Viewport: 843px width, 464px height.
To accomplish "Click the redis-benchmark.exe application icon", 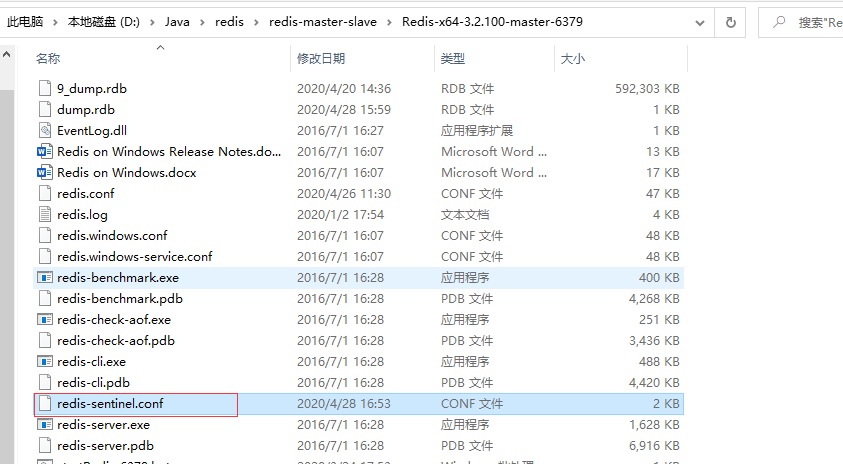I will click(x=45, y=277).
